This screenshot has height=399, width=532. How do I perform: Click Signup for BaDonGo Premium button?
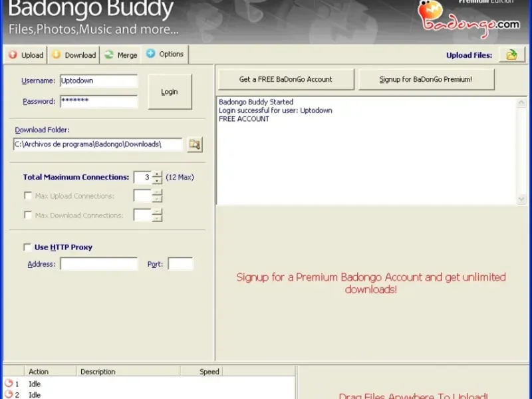pos(426,79)
